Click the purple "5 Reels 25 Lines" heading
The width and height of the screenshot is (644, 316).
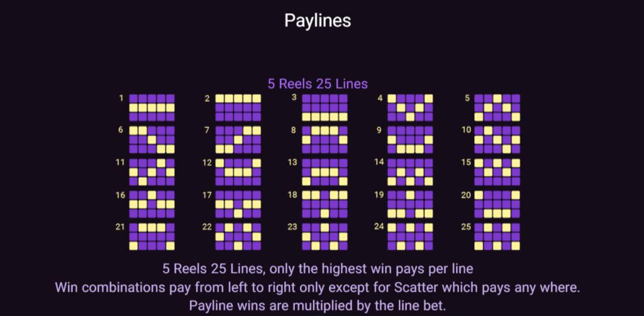coord(318,84)
